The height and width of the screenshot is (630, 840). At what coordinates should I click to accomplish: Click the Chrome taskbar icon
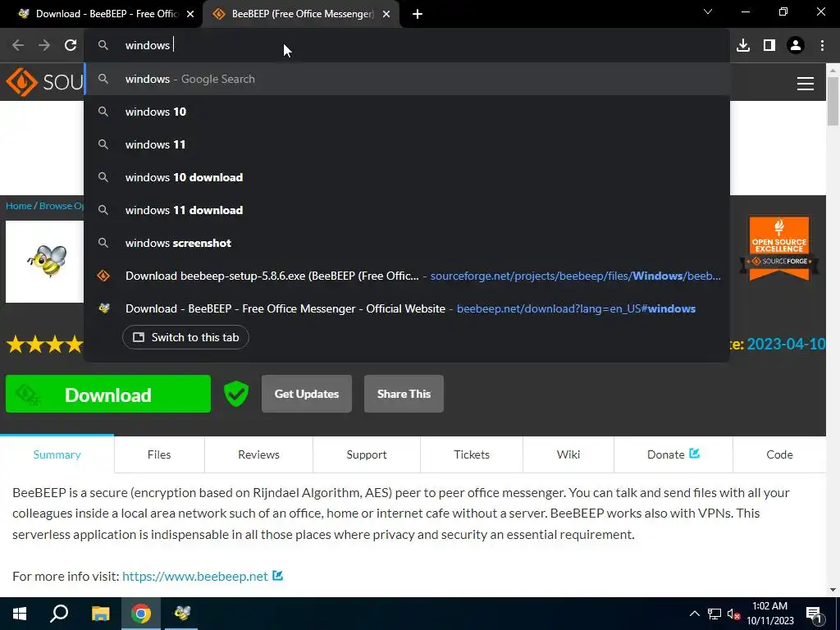click(x=141, y=614)
